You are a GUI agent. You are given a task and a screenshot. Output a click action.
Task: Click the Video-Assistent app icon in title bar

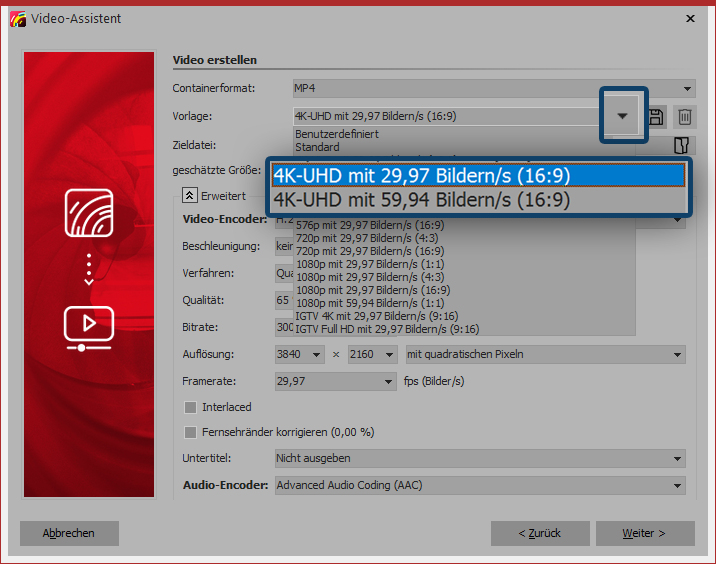(x=18, y=19)
